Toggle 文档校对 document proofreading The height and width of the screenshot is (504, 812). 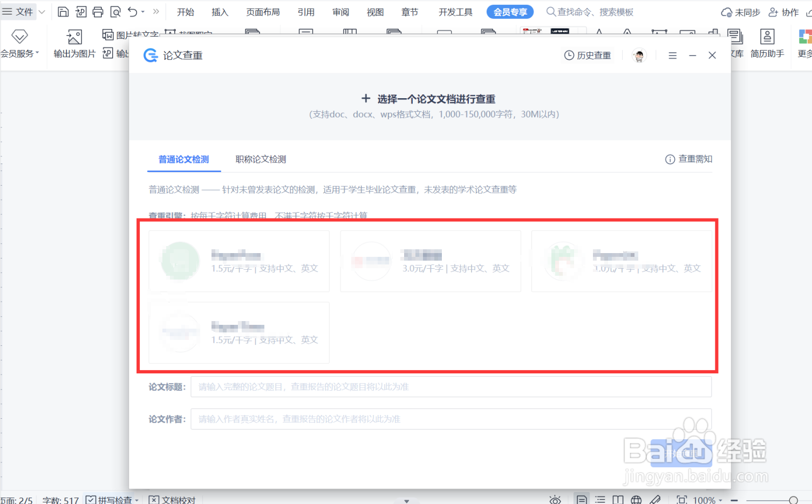(172, 500)
